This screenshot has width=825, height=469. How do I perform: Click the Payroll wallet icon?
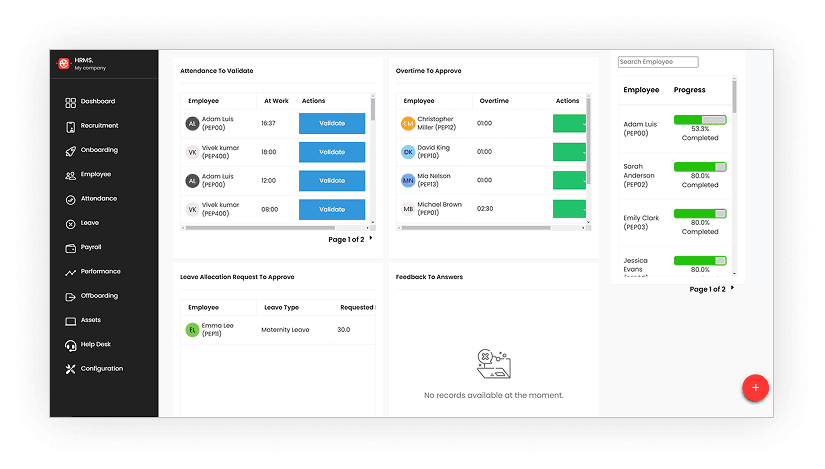71,248
